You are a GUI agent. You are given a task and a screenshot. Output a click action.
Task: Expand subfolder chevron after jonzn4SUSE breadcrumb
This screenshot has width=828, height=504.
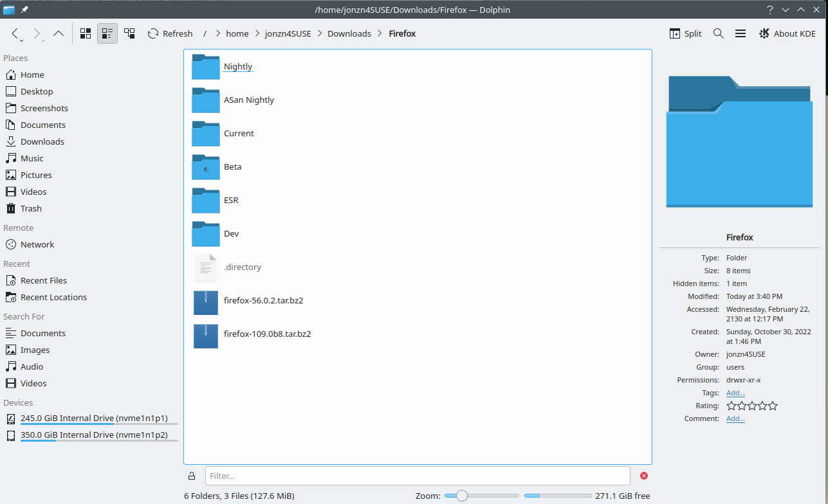coord(319,33)
